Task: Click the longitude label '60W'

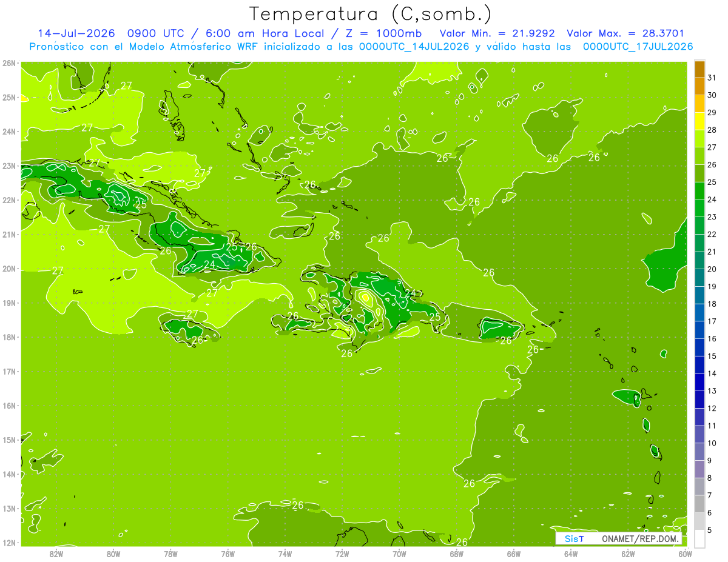Action: (685, 553)
